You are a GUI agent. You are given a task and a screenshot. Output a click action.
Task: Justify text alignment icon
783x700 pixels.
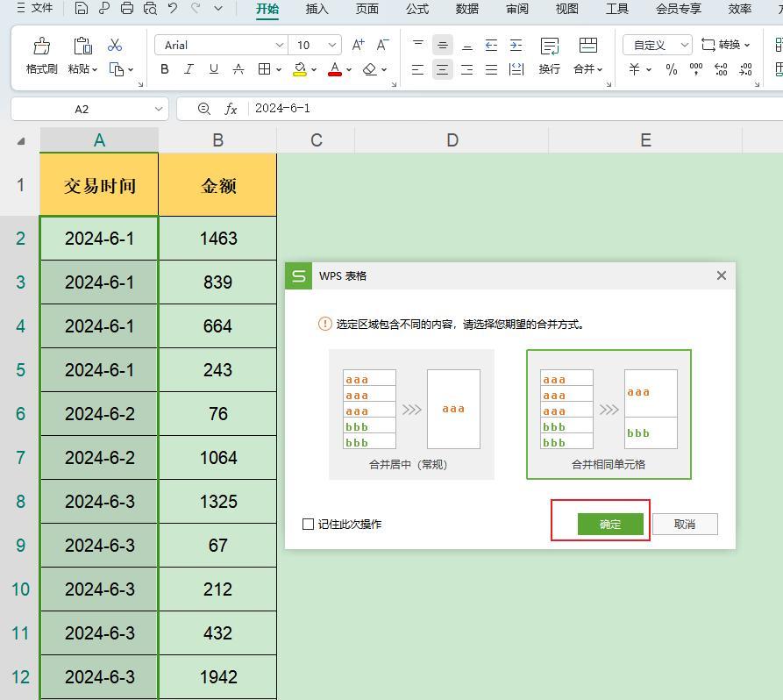click(491, 69)
